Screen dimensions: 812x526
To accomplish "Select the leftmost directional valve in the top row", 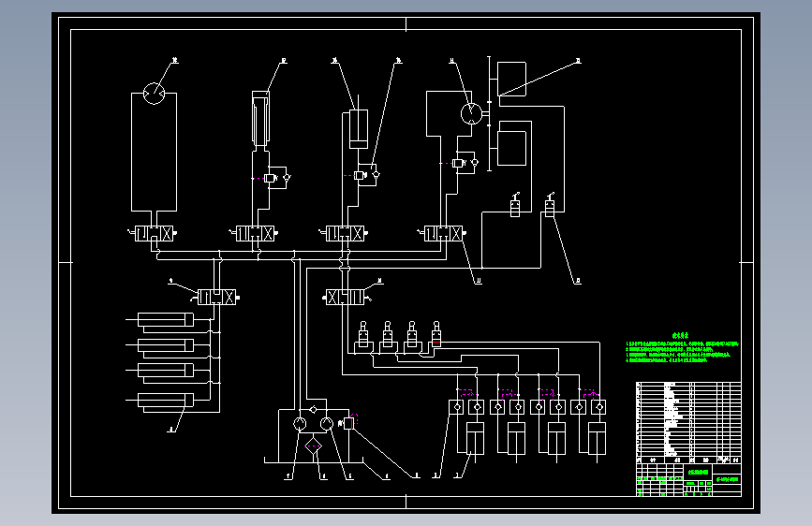I will [x=154, y=233].
